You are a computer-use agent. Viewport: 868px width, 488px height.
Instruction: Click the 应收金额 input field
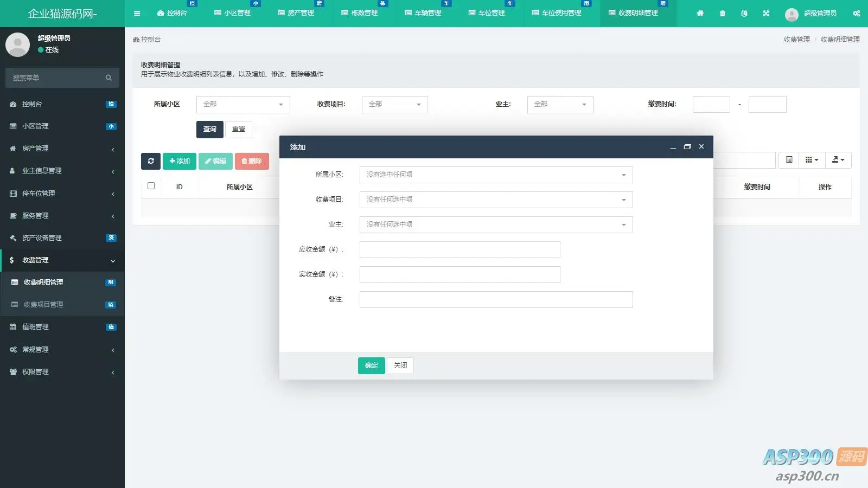(x=460, y=249)
